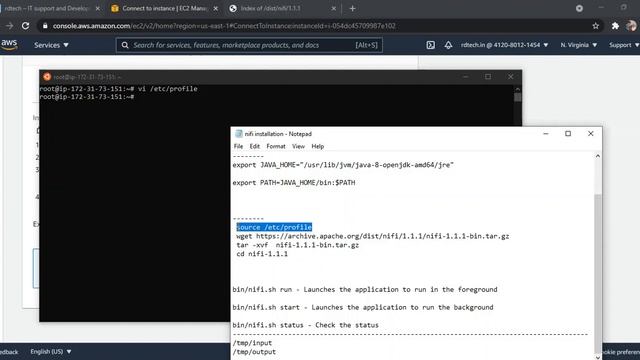
Task: Click the Chrome media control circle icon
Action: pyautogui.click(x=579, y=8)
